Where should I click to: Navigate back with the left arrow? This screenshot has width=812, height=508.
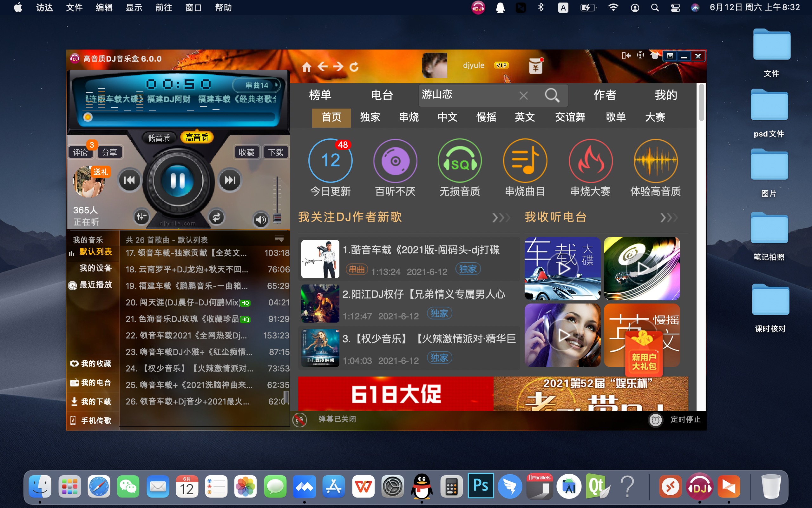pyautogui.click(x=323, y=67)
